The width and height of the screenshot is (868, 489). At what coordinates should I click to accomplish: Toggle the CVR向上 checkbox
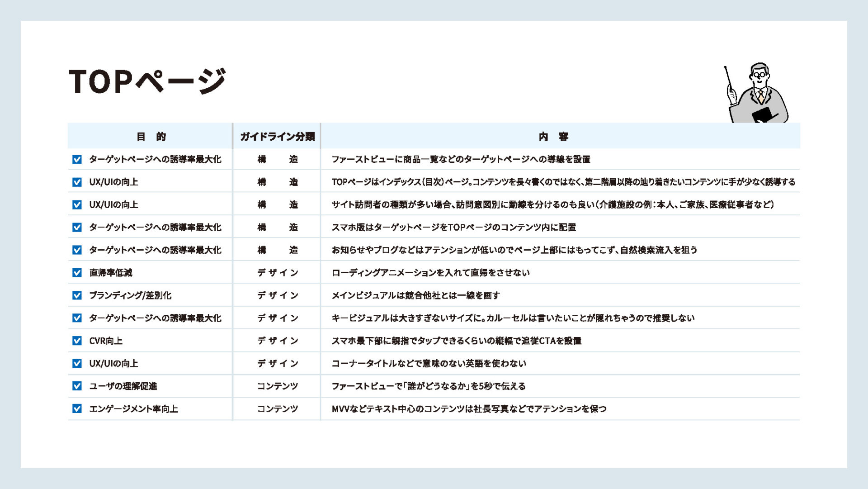pos(77,341)
